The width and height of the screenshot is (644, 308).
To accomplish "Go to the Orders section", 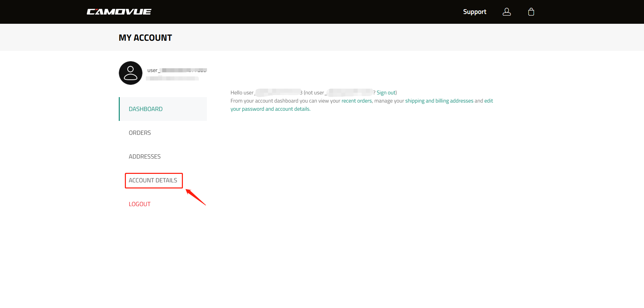I will (140, 133).
